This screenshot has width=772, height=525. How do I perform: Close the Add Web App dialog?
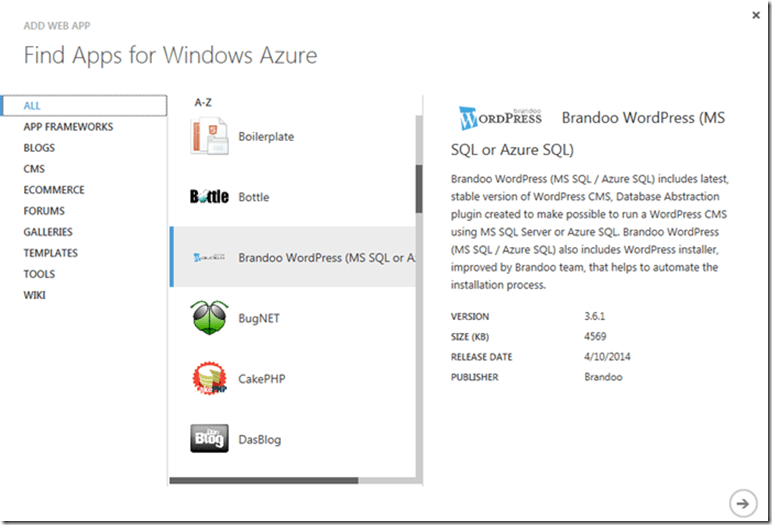[753, 15]
